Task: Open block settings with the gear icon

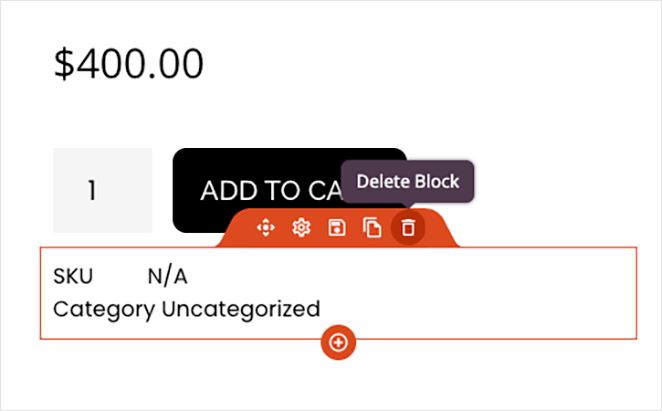Action: (x=301, y=228)
